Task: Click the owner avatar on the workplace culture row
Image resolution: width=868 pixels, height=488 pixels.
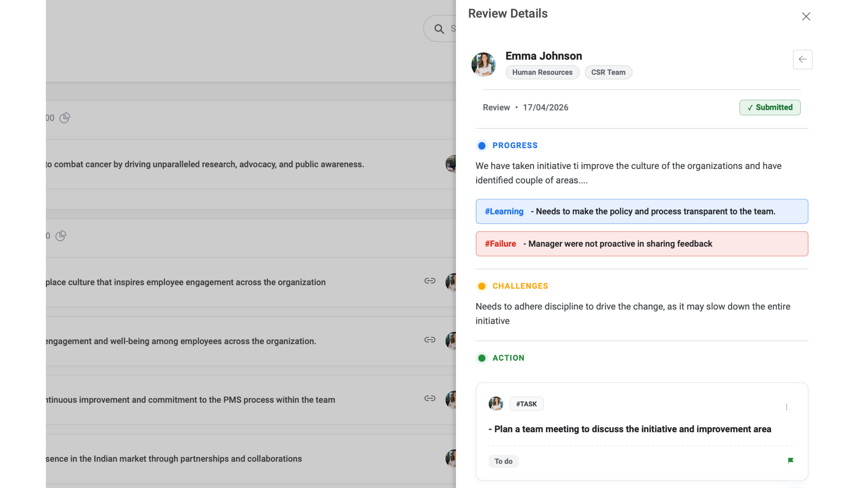Action: click(x=451, y=282)
